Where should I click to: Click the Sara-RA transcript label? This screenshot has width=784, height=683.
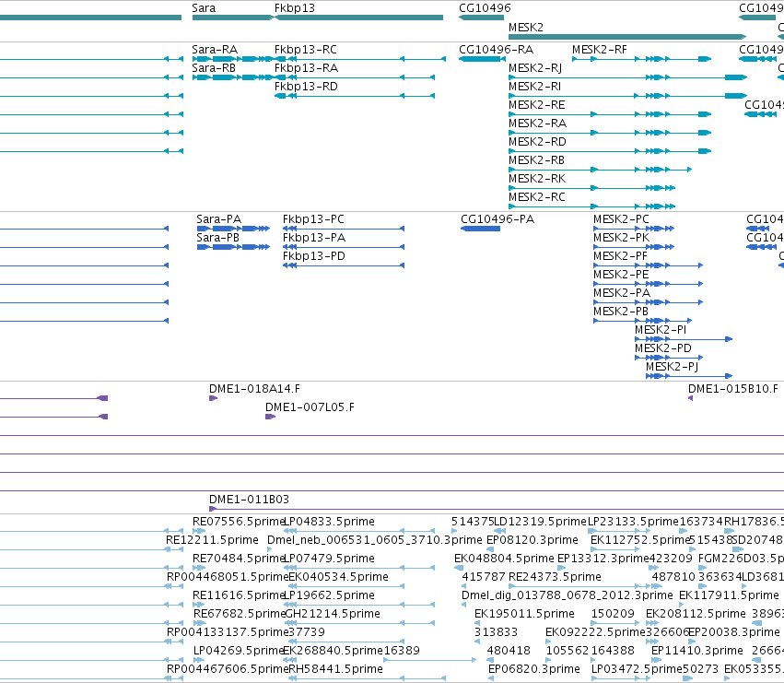(215, 50)
